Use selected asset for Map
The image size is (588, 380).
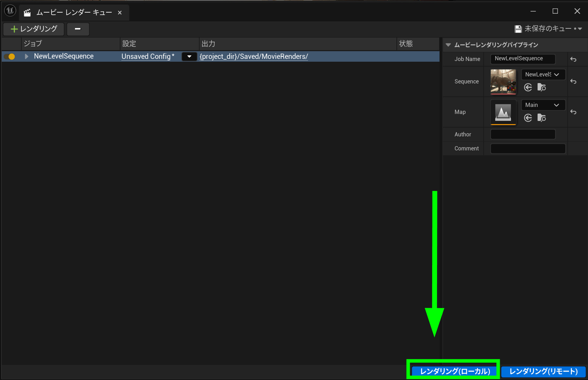tap(528, 118)
